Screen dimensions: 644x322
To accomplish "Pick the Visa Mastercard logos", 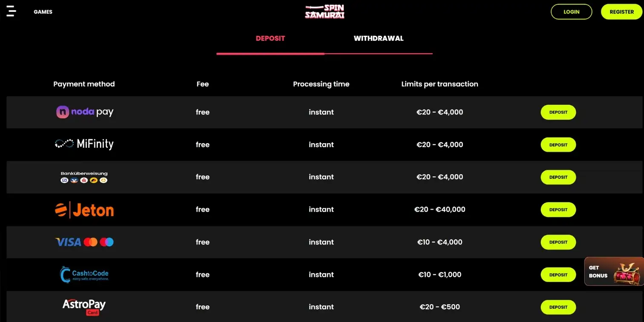I will (x=84, y=242).
